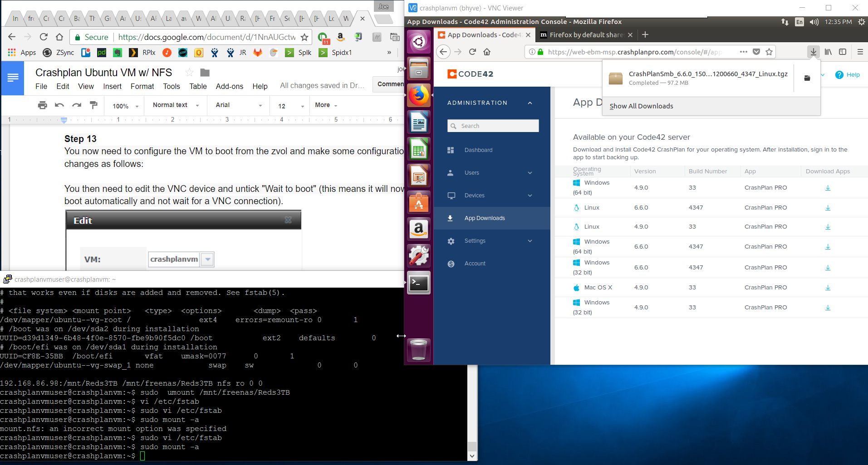Screen dimensions: 868x465
Task: Open the Google Docs home icon
Action: point(13,78)
